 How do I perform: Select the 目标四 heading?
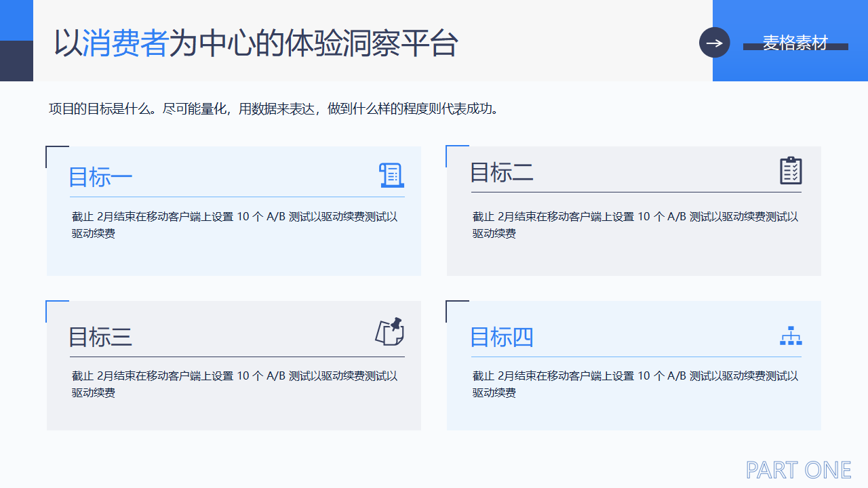coord(502,337)
